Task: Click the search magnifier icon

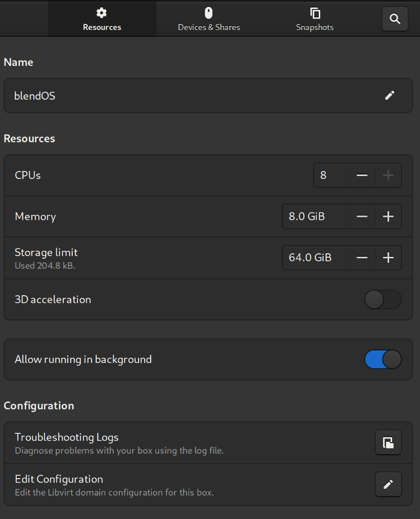Action: click(395, 19)
